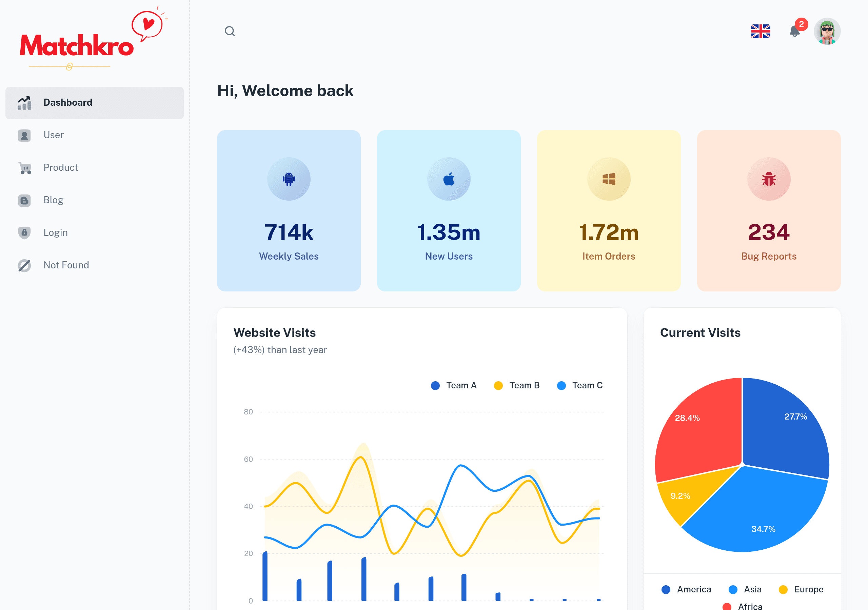Open the Not Found menu item
Image resolution: width=868 pixels, height=610 pixels.
95,265
